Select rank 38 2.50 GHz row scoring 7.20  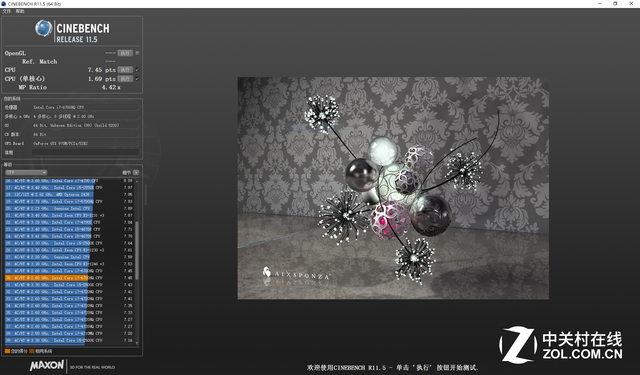[x=69, y=333]
